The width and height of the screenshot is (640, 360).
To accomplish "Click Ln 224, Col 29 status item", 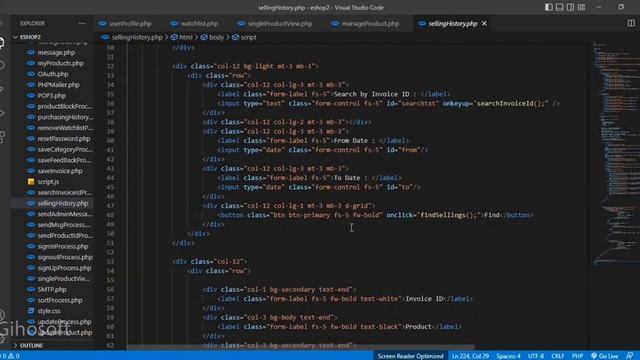I will pos(470,356).
